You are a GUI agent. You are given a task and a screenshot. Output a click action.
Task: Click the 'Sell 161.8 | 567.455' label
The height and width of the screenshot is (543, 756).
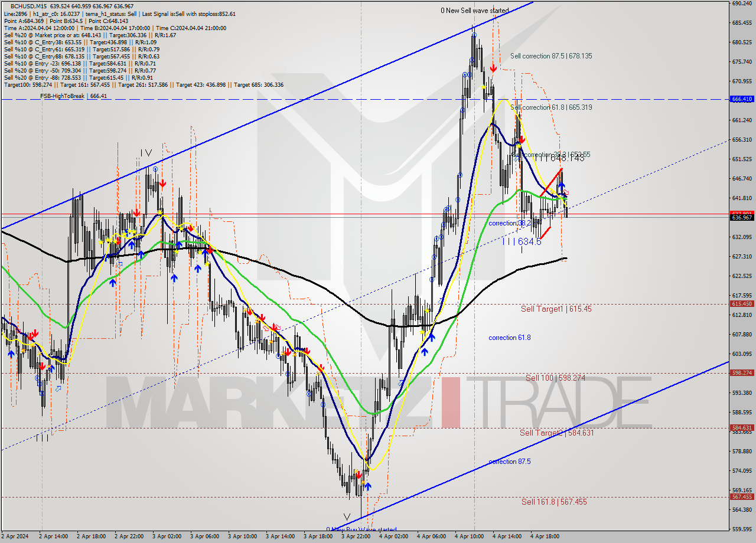coord(554,502)
